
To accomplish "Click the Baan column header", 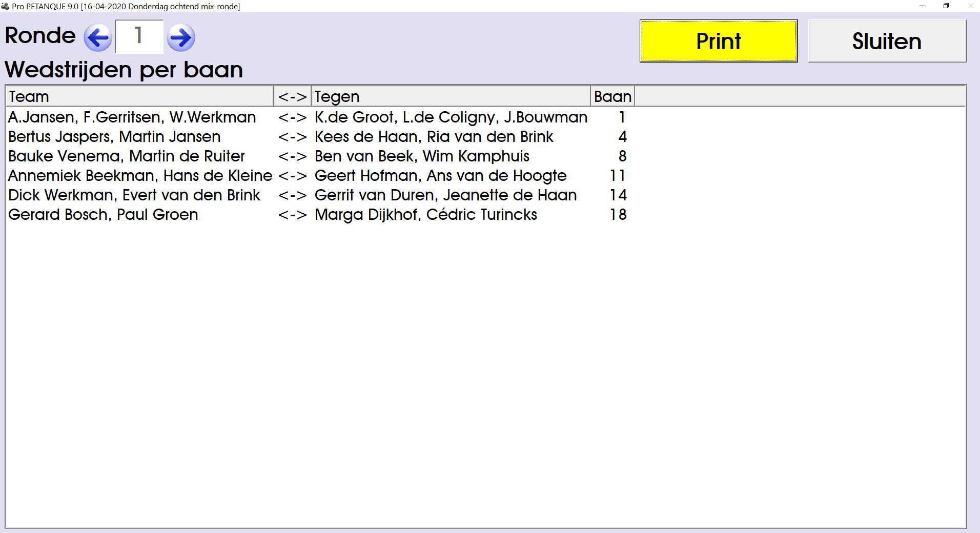I will click(x=612, y=96).
